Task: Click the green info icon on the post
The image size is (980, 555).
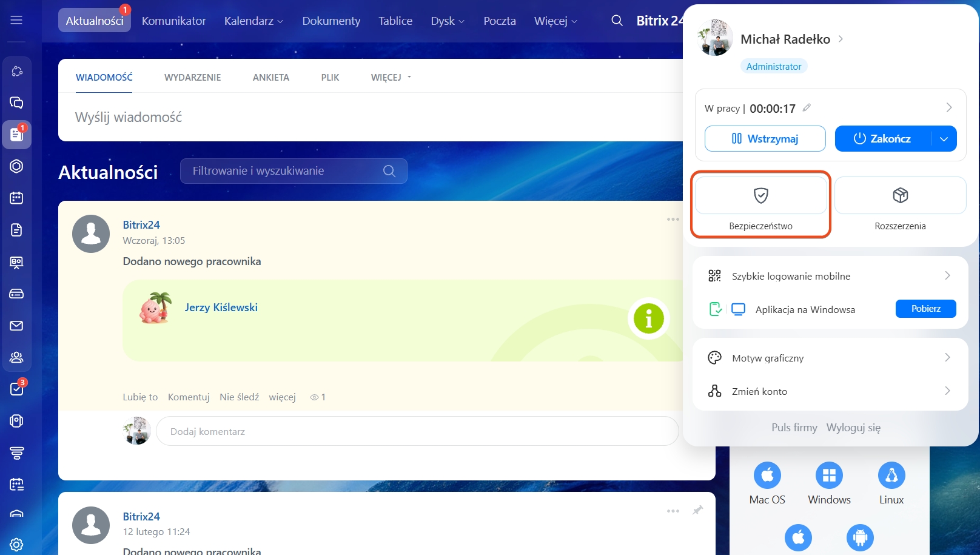Action: [x=648, y=318]
